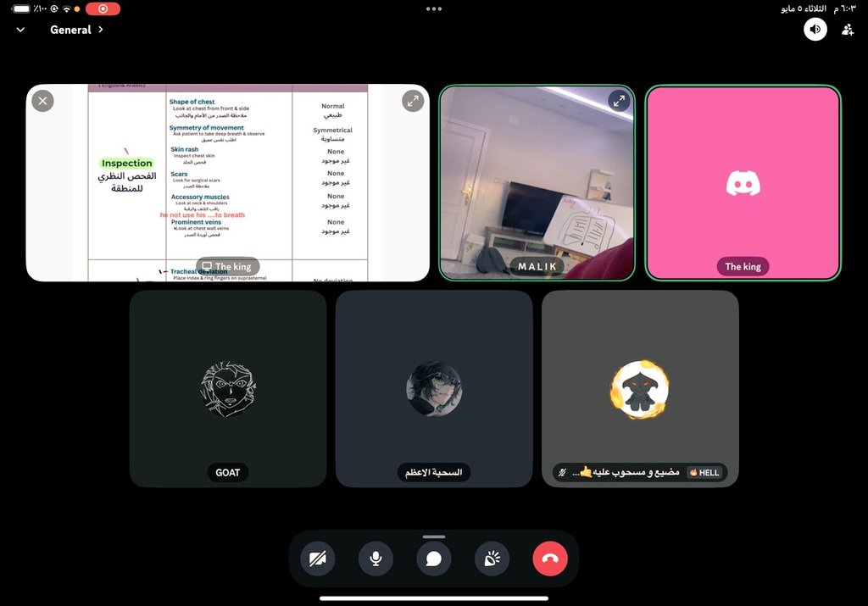Expand MALIK's camera video to fullscreen
Screen dimensions: 868x606
(619, 101)
